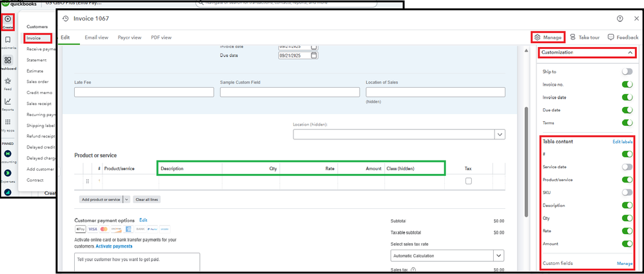Open pinned Accounting icon in sidebar
The height and width of the screenshot is (274, 644).
click(x=8, y=153)
